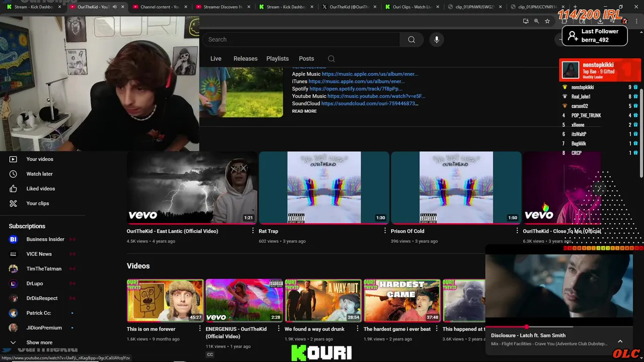Open the browser zoom indicator
The image size is (644, 362).
[x=536, y=21]
